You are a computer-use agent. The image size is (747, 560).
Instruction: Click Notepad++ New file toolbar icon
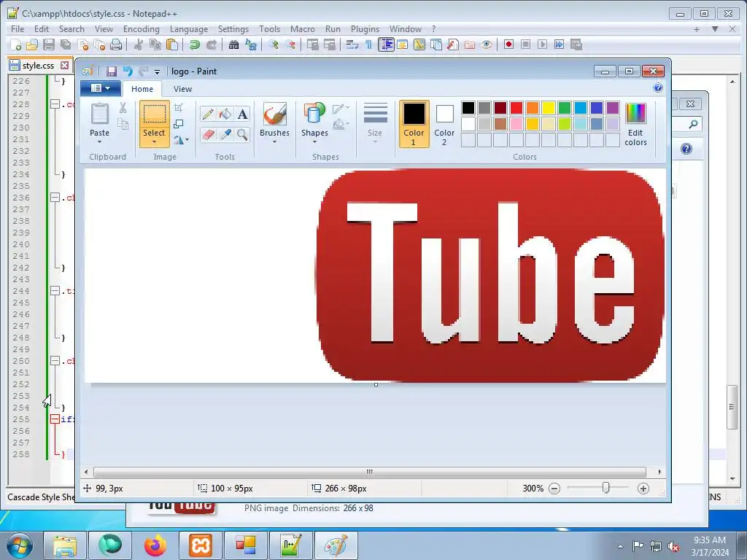pos(16,44)
